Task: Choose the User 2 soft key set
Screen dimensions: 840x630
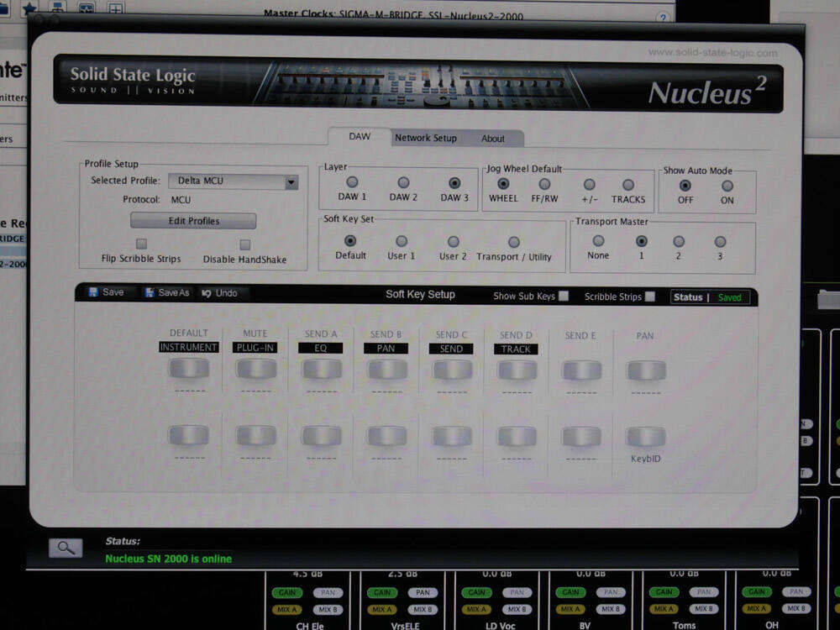Action: (x=454, y=242)
